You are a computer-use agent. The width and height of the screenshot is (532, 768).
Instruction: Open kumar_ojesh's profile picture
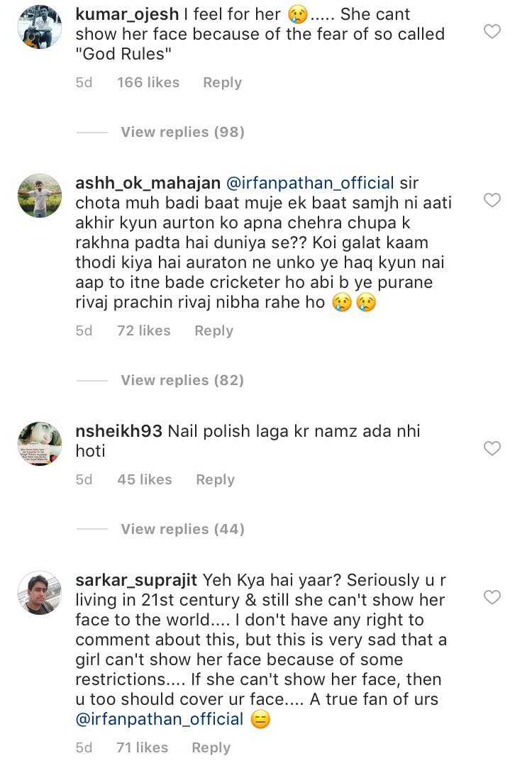tap(40, 26)
